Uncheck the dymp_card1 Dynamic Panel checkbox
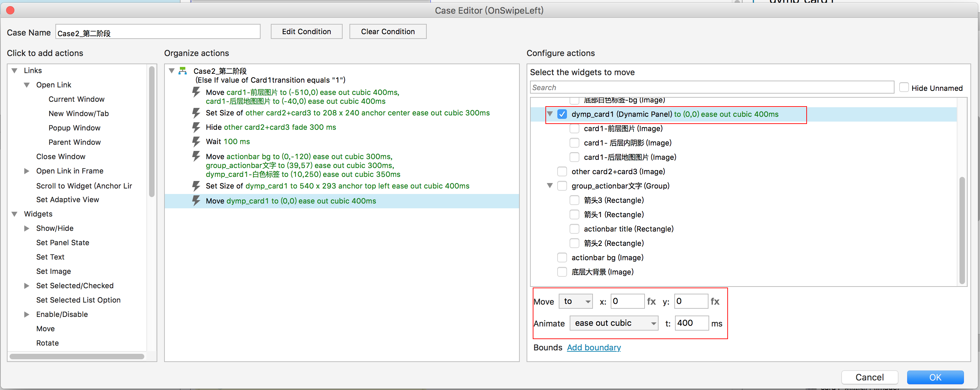The width and height of the screenshot is (980, 390). click(x=562, y=114)
